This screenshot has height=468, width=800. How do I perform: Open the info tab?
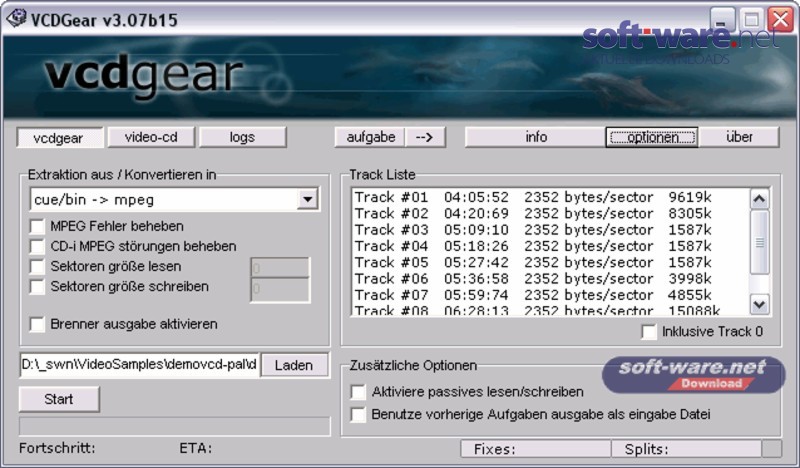click(x=535, y=137)
